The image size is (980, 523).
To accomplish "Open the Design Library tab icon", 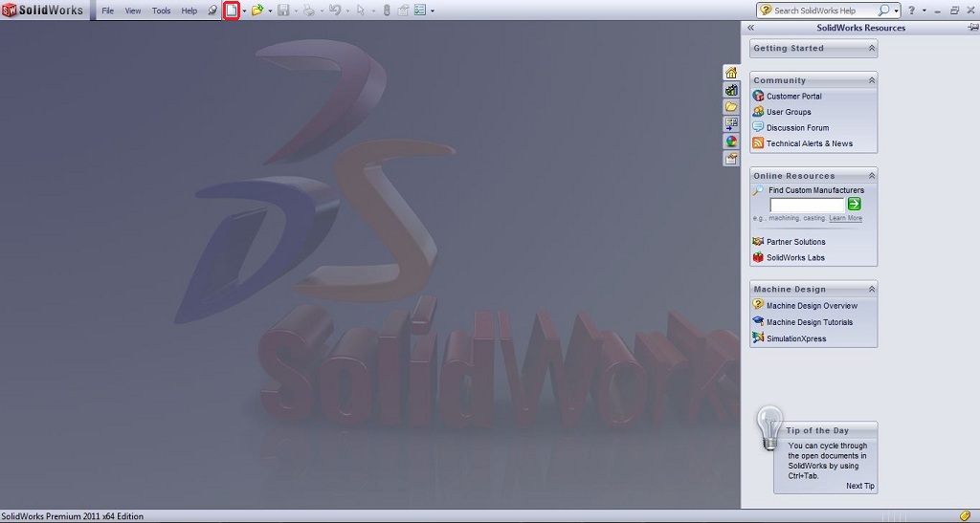I will [730, 90].
